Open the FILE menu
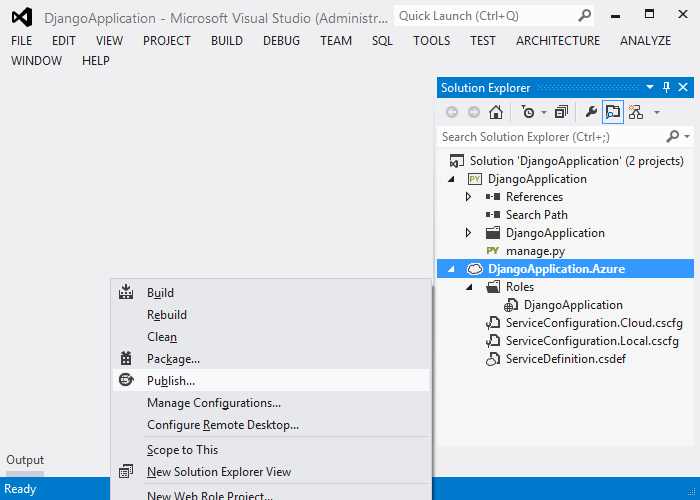This screenshot has height=500, width=700. pos(21,41)
